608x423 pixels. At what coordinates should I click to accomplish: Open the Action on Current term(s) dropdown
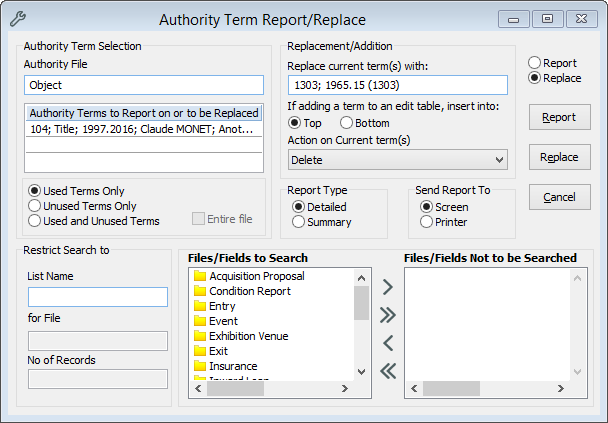point(398,160)
